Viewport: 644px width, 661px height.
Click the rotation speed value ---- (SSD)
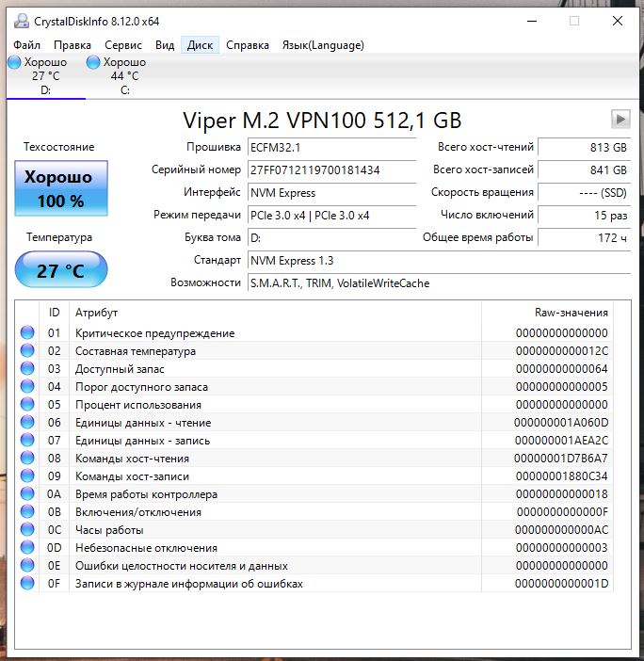[584, 193]
